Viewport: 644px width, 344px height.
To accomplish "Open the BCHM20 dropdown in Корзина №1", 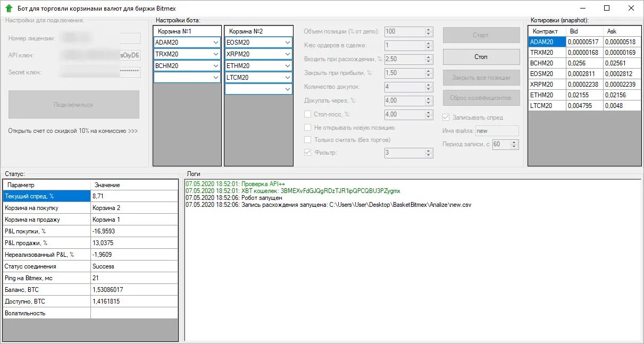I will point(215,66).
